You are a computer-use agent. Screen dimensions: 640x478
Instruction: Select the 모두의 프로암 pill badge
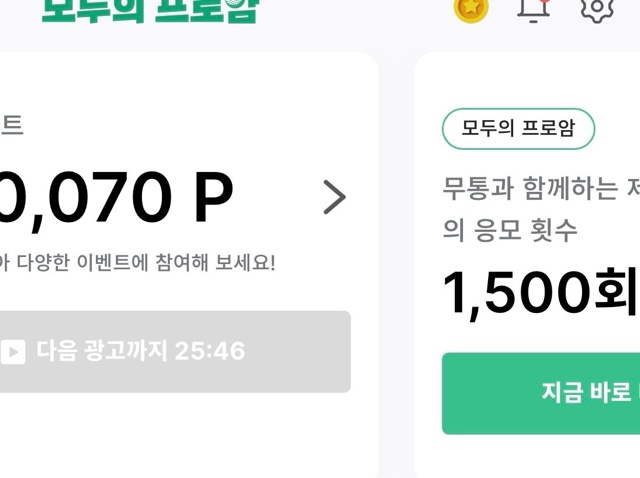pos(518,129)
